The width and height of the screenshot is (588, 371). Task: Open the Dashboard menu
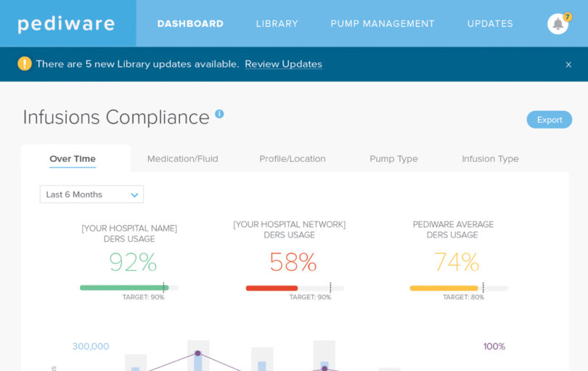point(190,24)
